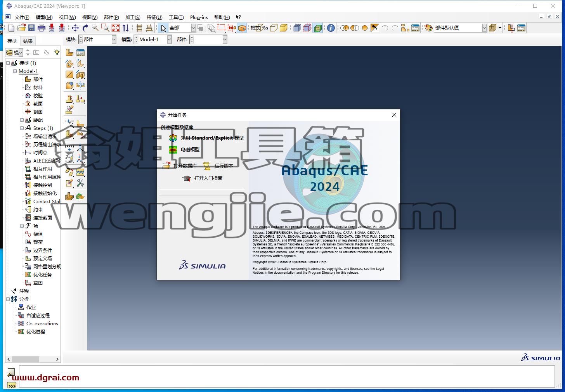
Task: Click the Partition Edge tool icon
Action: click(69, 123)
